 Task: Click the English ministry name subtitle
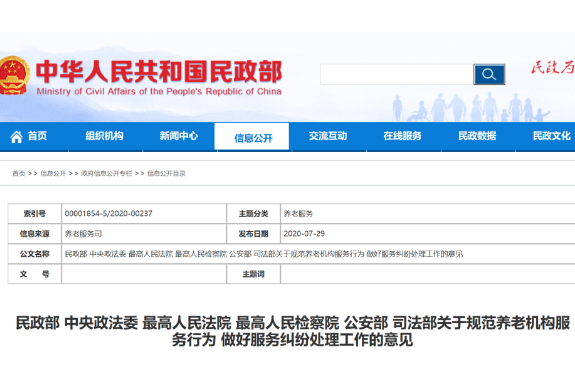tap(159, 91)
